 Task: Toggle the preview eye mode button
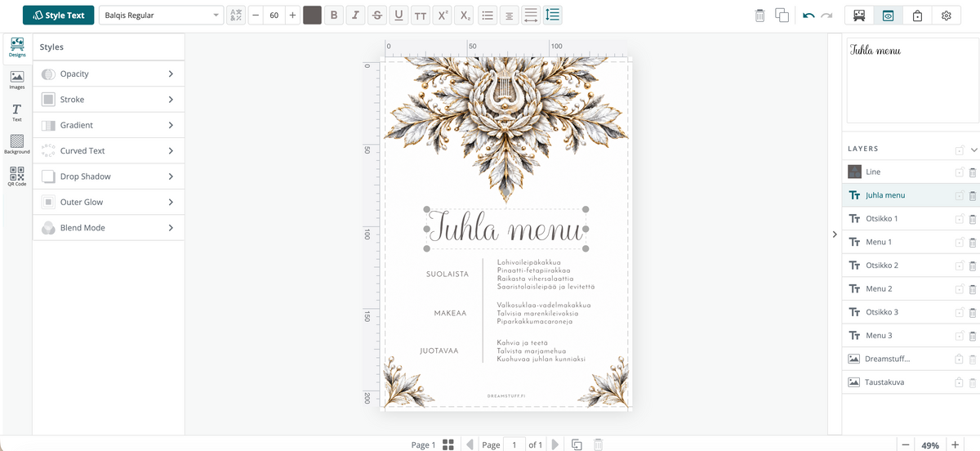888,16
